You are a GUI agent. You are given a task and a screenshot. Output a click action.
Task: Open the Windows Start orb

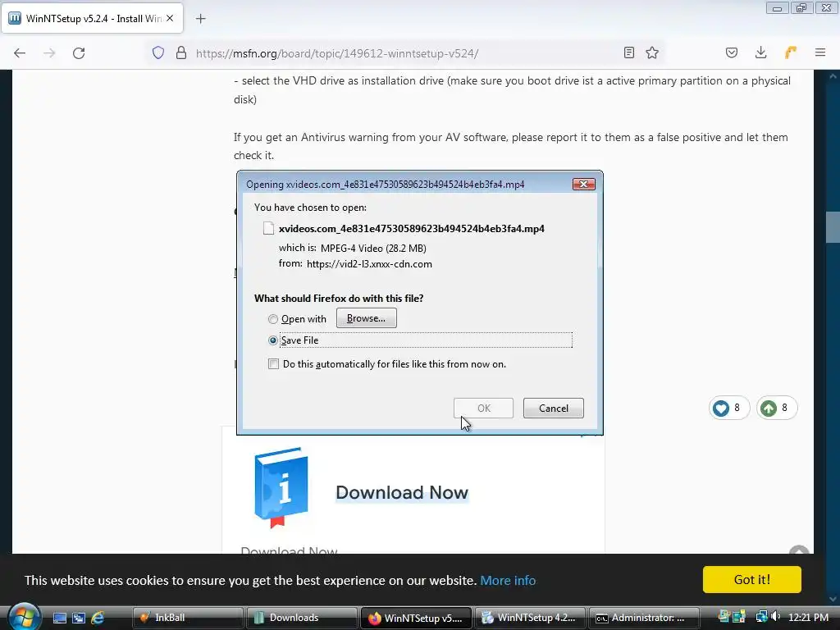pos(23,618)
